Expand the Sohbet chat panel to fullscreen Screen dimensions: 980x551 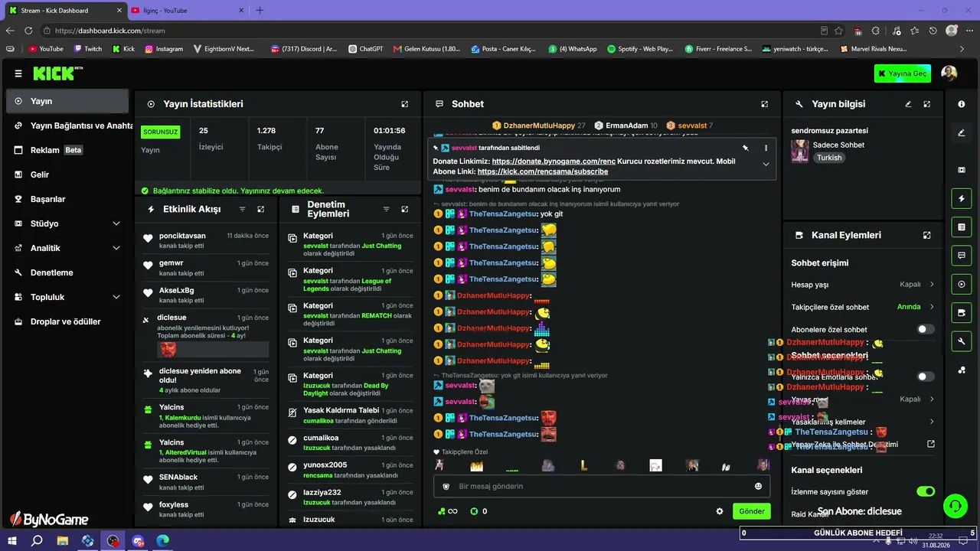pyautogui.click(x=764, y=104)
